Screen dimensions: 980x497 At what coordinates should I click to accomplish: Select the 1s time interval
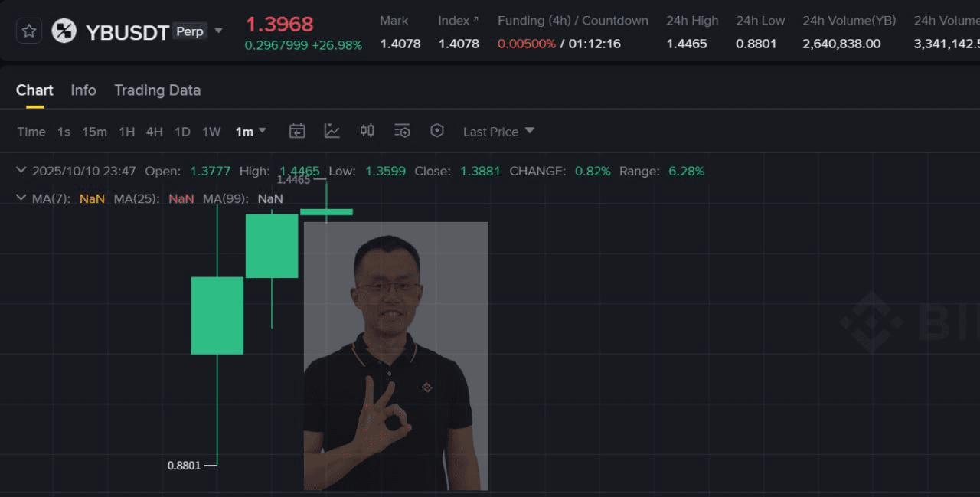click(64, 132)
